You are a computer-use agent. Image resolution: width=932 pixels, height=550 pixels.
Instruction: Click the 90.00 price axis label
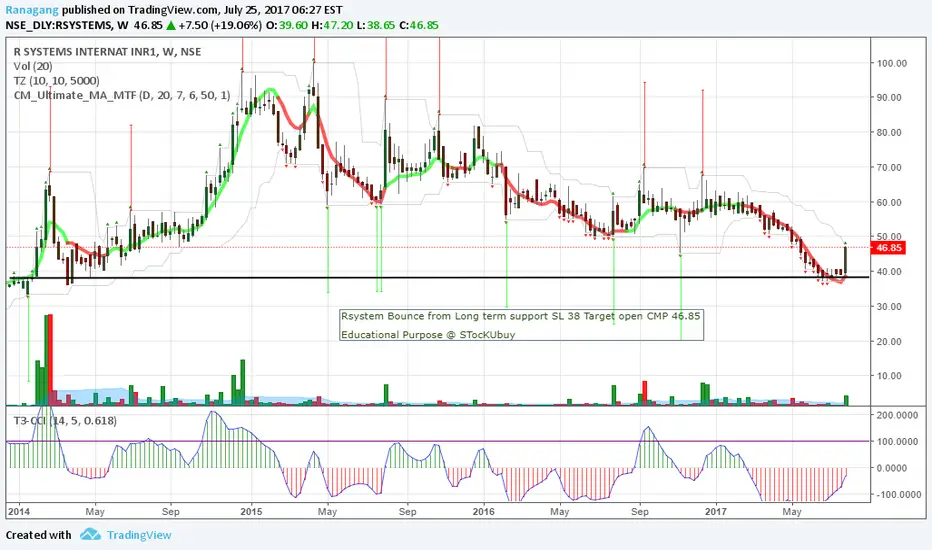[889, 98]
